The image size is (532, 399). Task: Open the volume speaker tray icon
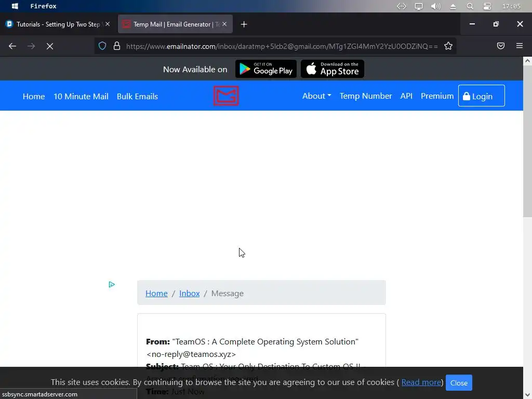[436, 6]
